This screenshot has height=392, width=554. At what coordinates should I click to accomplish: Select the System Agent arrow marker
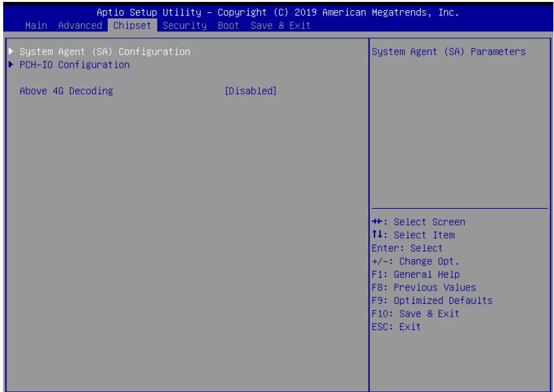tap(11, 52)
